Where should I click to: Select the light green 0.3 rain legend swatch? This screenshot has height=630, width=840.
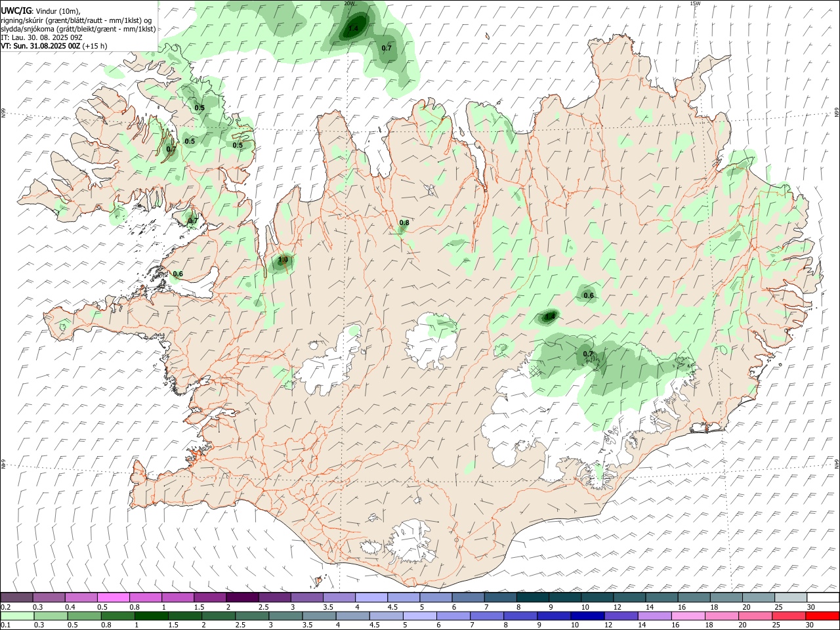click(x=51, y=616)
